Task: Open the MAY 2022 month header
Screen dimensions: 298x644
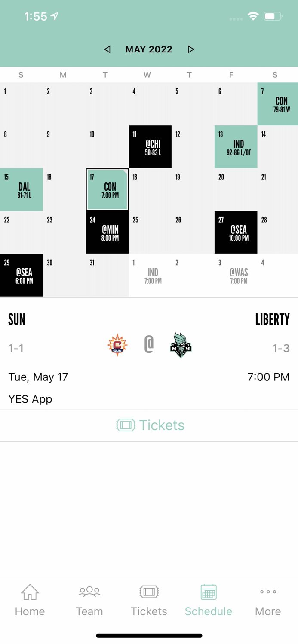Action: coord(149,49)
